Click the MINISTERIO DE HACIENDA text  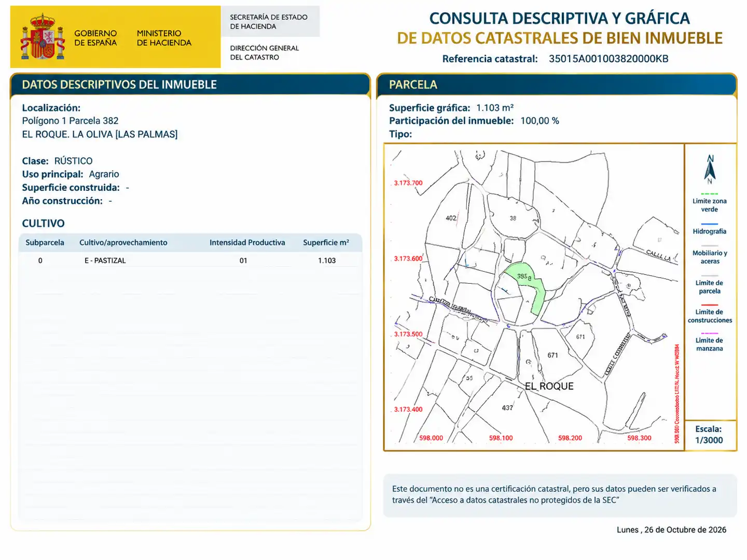(x=164, y=38)
